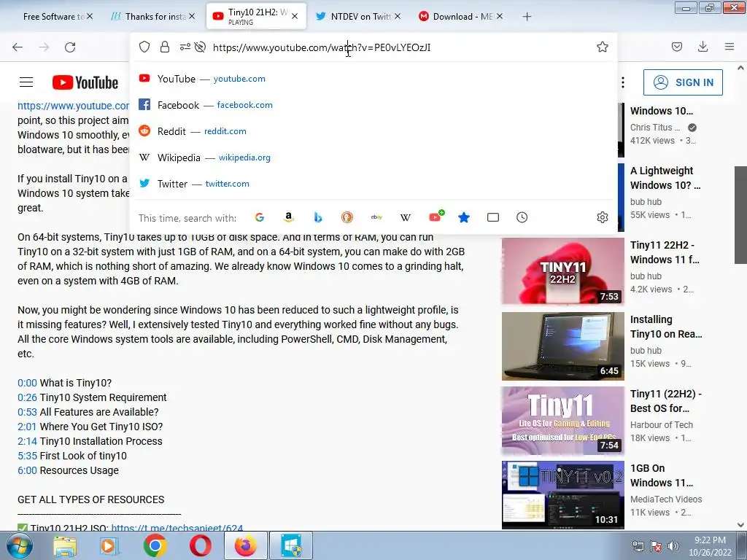The image size is (747, 560).
Task: Switch to NTDEV on Twitter tab
Action: 355,17
